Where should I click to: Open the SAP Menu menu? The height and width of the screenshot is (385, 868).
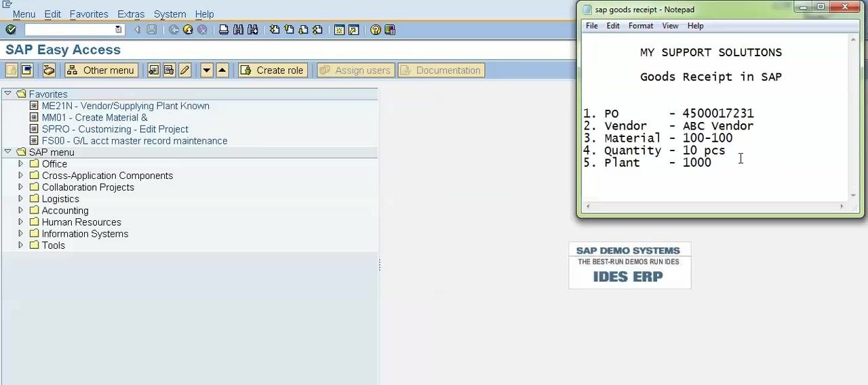pyautogui.click(x=24, y=14)
